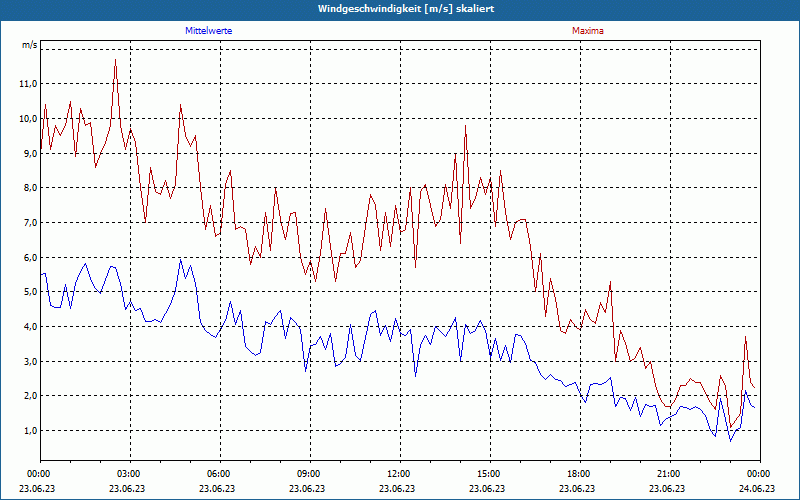Click the '09:00' time axis label
This screenshot has height=500, width=800.
click(x=307, y=474)
